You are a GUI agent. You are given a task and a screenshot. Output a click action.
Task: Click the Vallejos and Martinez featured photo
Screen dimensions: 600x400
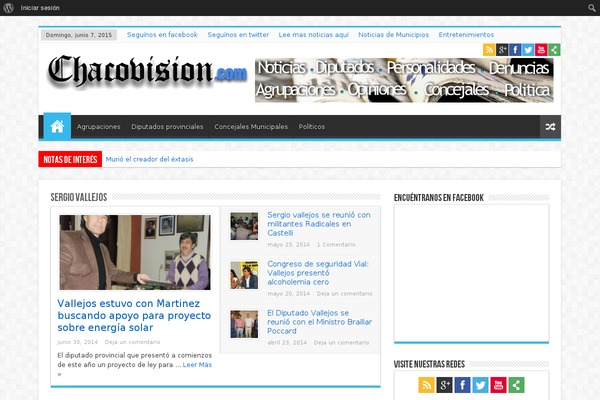pyautogui.click(x=135, y=252)
